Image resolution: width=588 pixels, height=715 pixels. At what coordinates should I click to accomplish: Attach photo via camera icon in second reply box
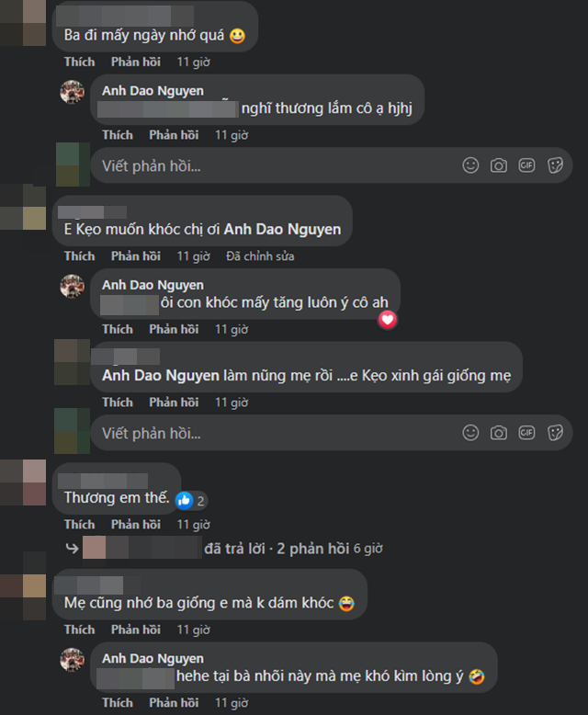[499, 432]
